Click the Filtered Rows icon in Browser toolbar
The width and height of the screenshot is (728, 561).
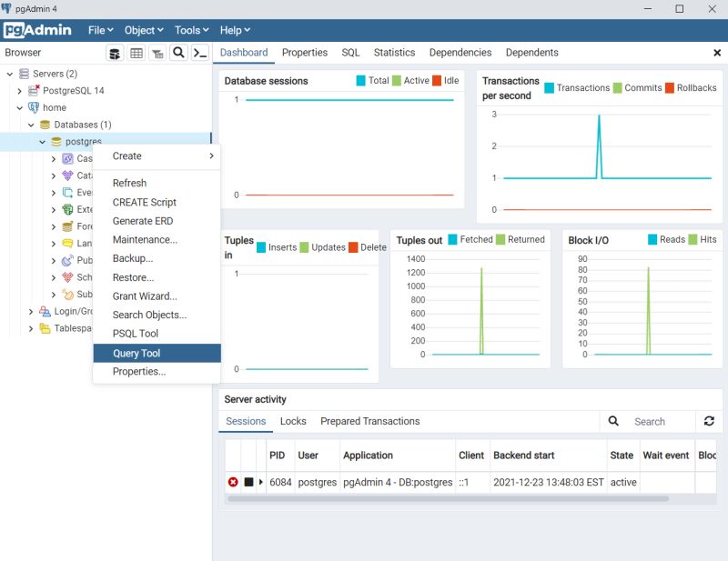[x=157, y=53]
